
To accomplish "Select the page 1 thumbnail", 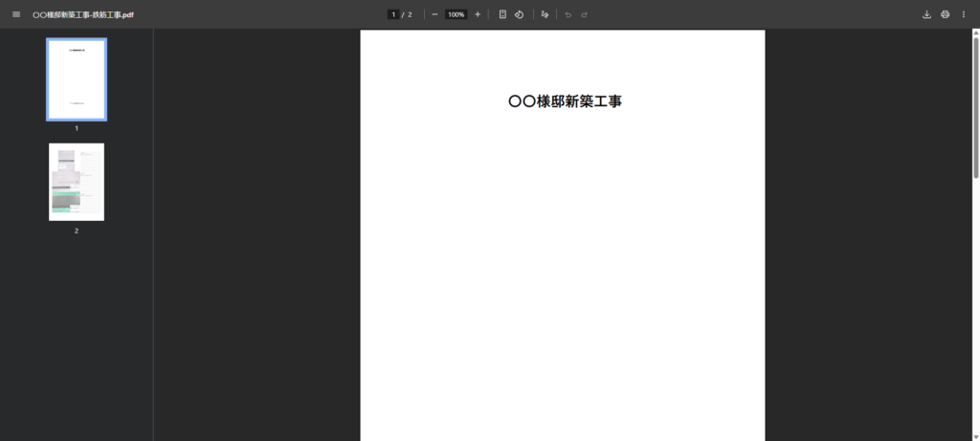I will 77,79.
